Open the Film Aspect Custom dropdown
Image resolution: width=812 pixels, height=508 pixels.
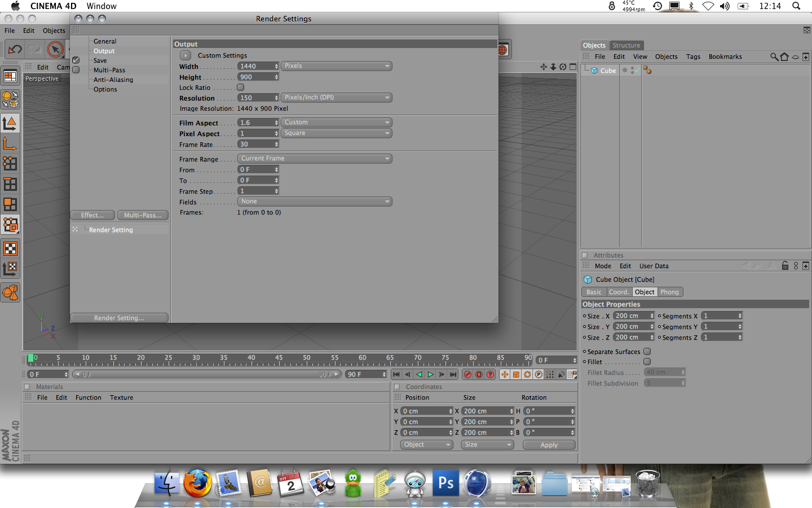[x=337, y=122]
